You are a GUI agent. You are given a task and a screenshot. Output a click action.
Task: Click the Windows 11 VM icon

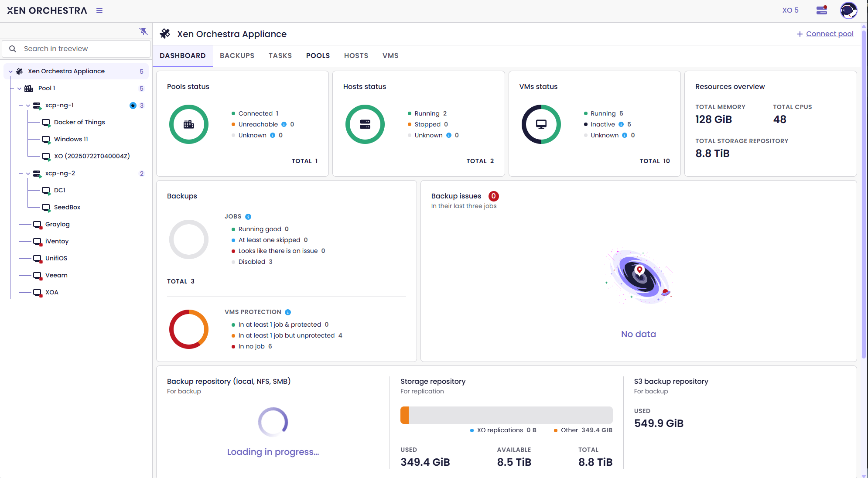pos(46,140)
